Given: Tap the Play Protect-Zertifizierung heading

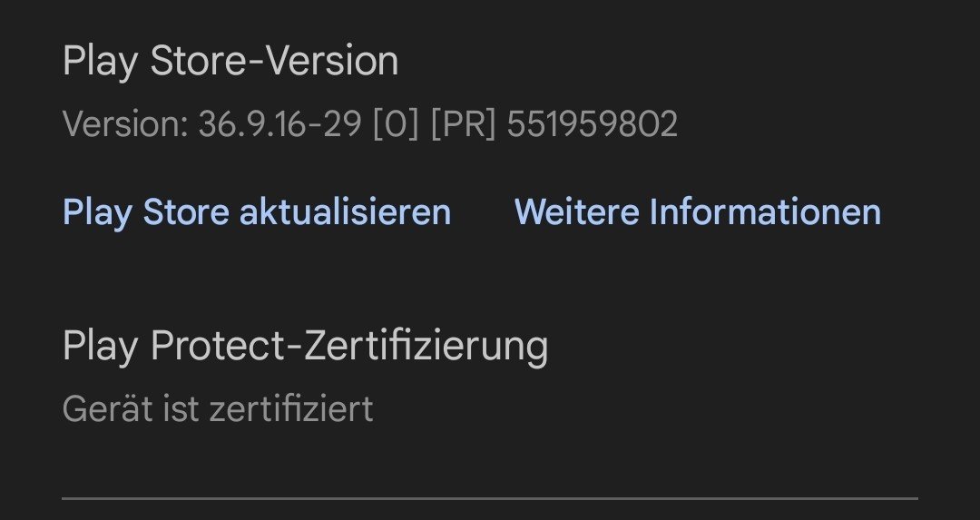Looking at the screenshot, I should (x=305, y=346).
